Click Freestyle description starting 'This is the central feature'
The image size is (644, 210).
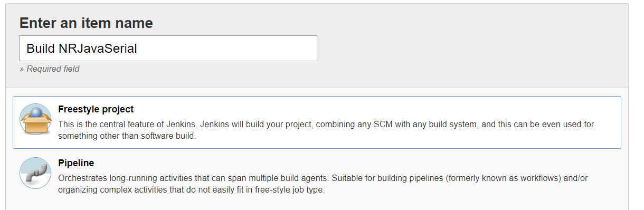click(326, 125)
